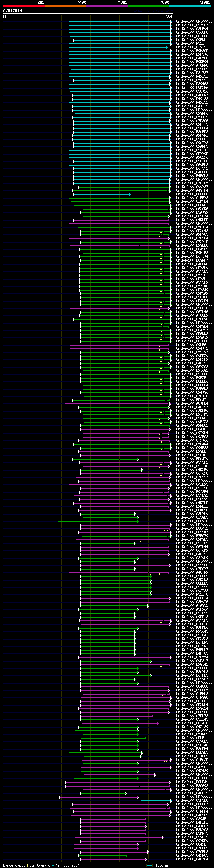
Task: Select the UniRef100_P21727 label
Action: 192,73
